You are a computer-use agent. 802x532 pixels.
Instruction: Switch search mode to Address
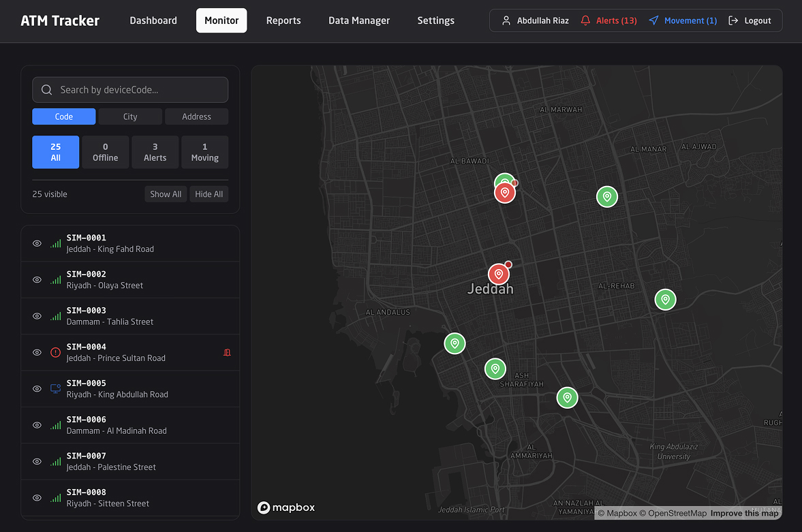196,116
